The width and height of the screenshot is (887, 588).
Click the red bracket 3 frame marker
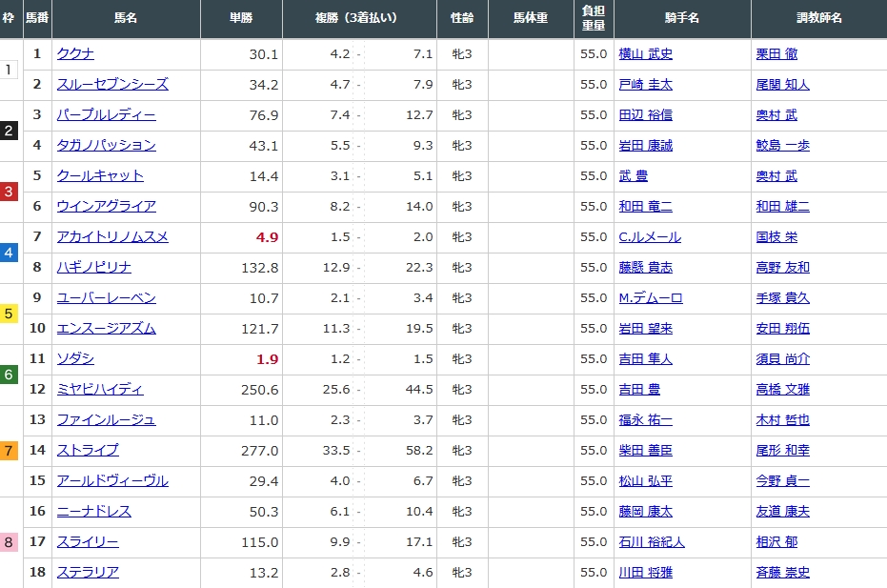pyautogui.click(x=9, y=192)
